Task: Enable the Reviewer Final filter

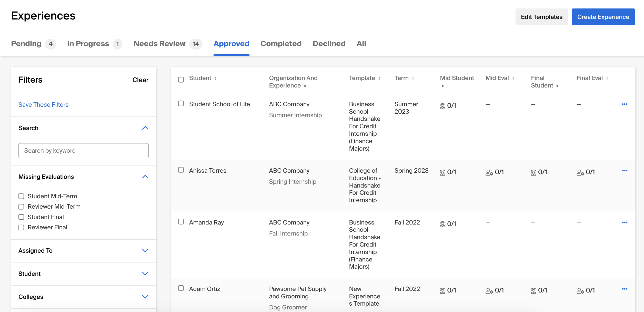Action: click(x=21, y=228)
